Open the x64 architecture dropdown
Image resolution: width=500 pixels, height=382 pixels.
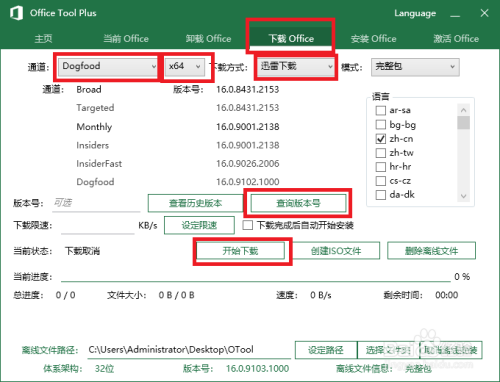coord(185,66)
